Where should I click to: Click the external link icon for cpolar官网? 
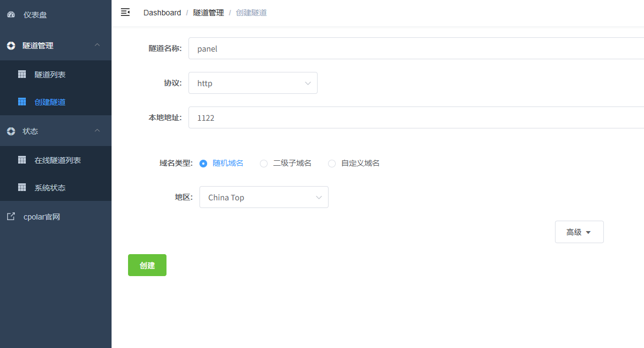coord(11,217)
